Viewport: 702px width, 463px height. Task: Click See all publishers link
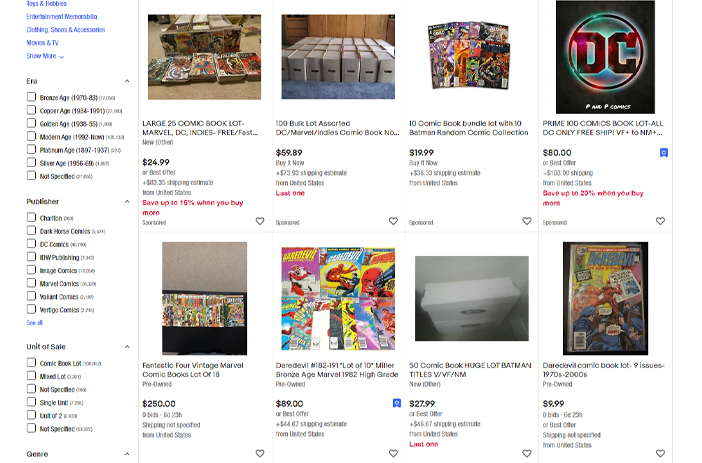coord(34,323)
